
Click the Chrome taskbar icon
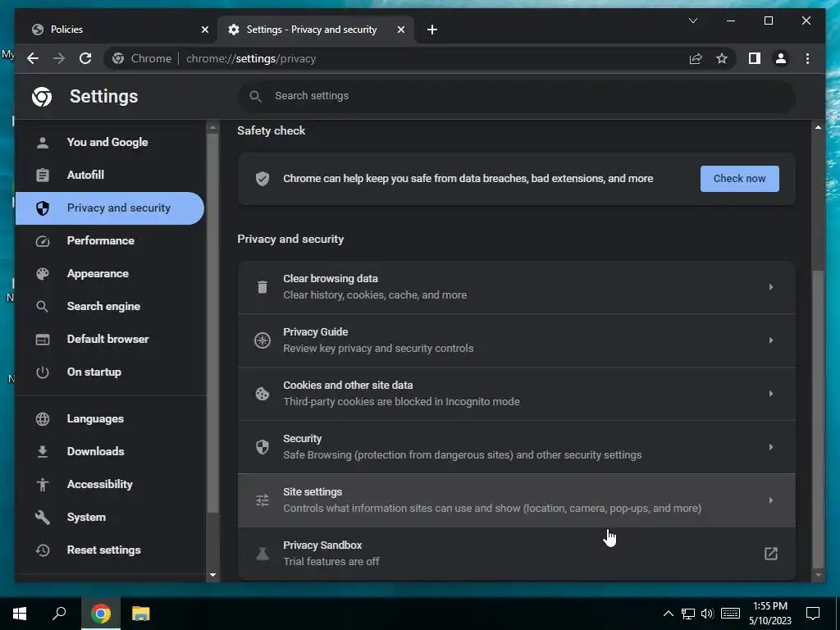point(101,614)
